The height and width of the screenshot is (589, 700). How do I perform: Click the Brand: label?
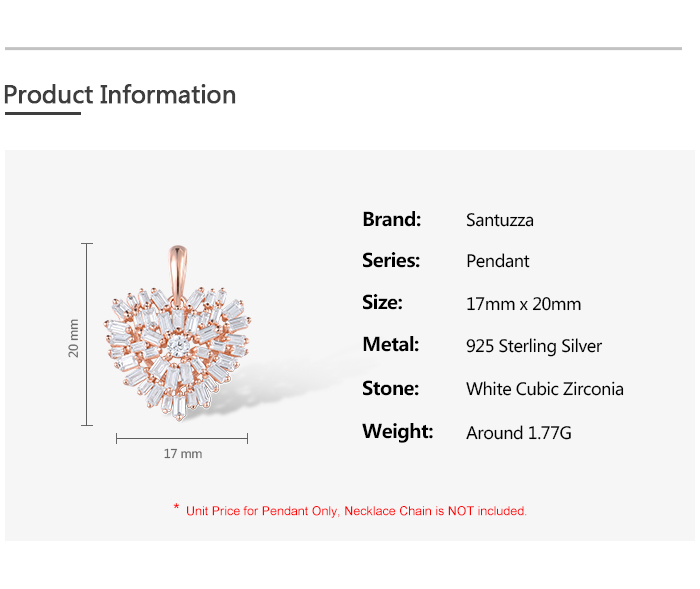click(x=391, y=219)
